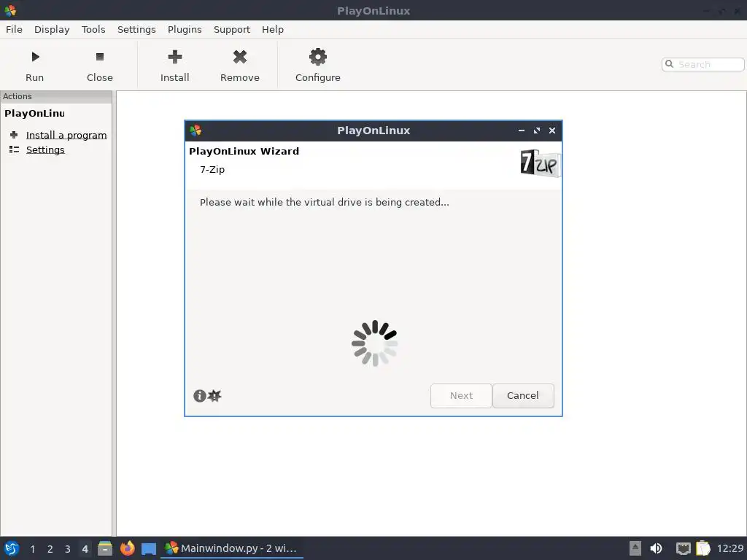The width and height of the screenshot is (747, 560).
Task: Open the file manager icon in taskbar
Action: pos(105,548)
